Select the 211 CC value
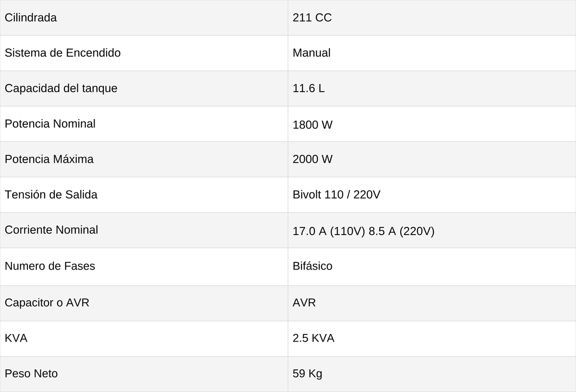 click(x=312, y=18)
